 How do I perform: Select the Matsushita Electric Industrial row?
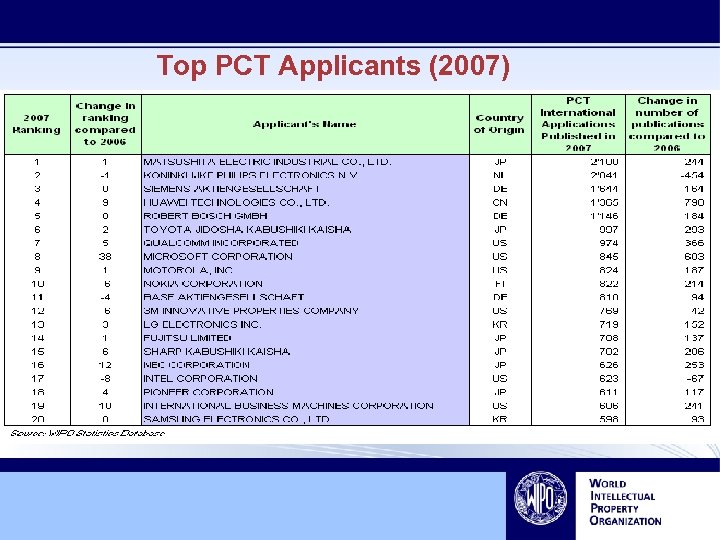pos(357,162)
